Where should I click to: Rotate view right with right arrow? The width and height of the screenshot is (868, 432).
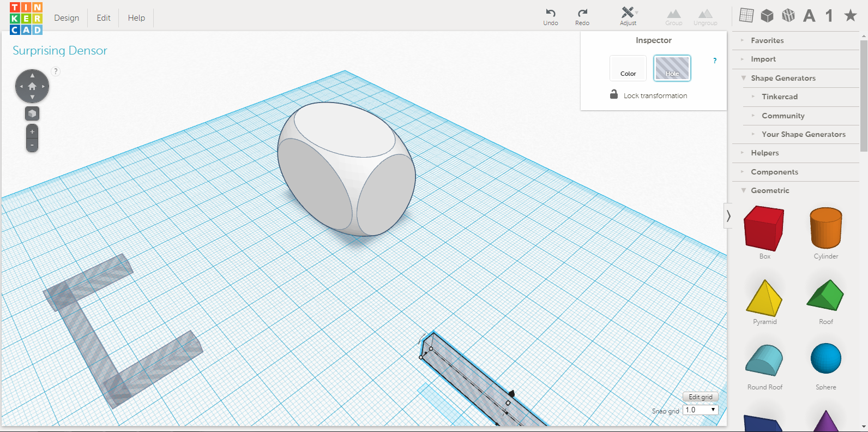coord(43,86)
